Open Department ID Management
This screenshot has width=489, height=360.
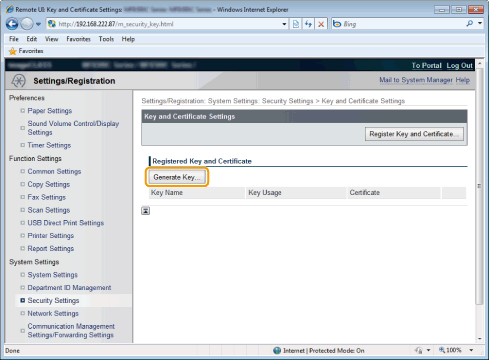(x=69, y=288)
